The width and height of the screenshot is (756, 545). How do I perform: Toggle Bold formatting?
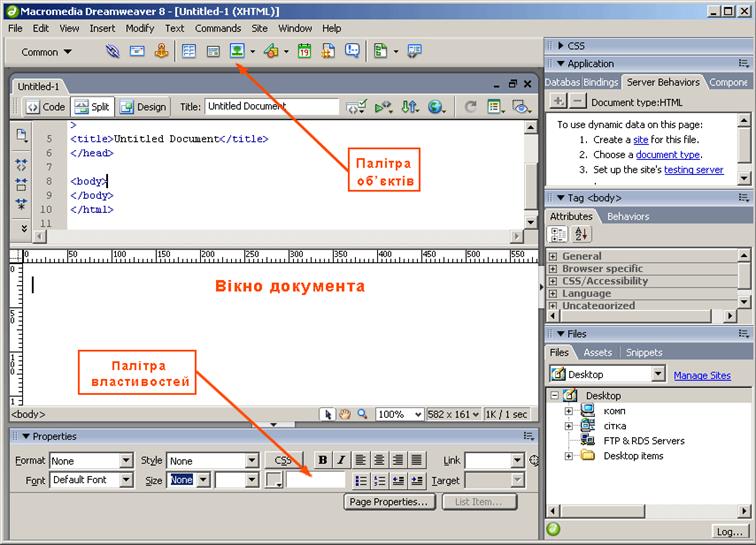[323, 460]
